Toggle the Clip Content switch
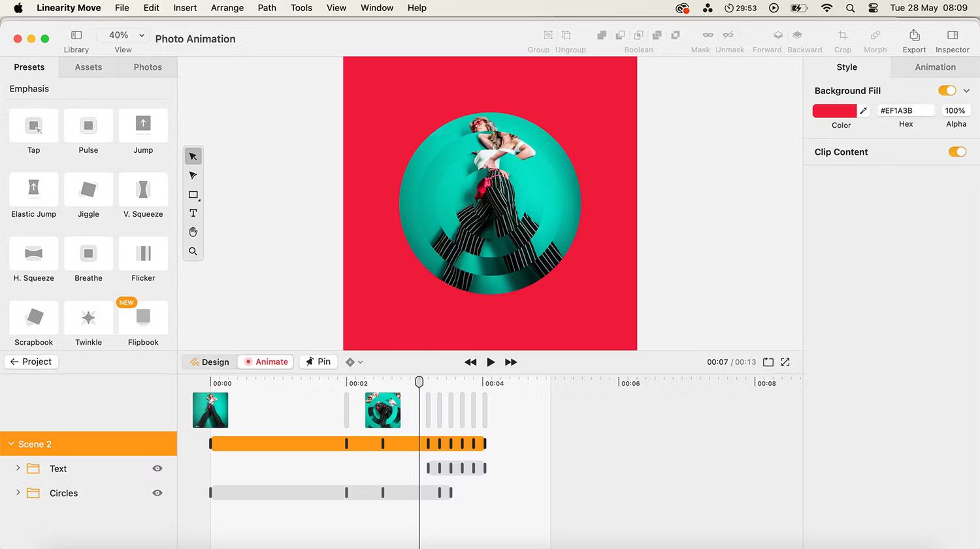Screen dimensions: 980x549 point(957,151)
